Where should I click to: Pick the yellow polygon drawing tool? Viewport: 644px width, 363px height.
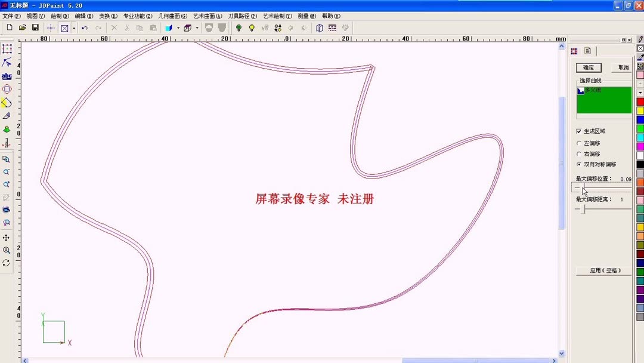coord(7,102)
